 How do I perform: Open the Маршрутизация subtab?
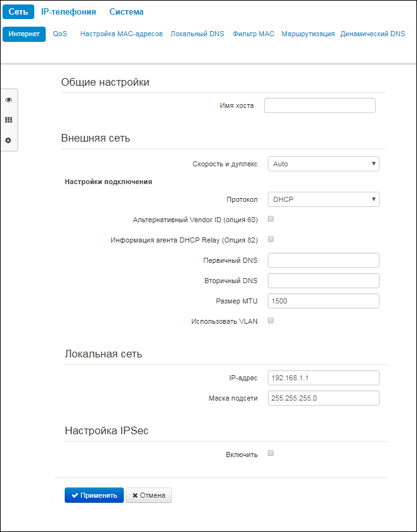(x=308, y=34)
